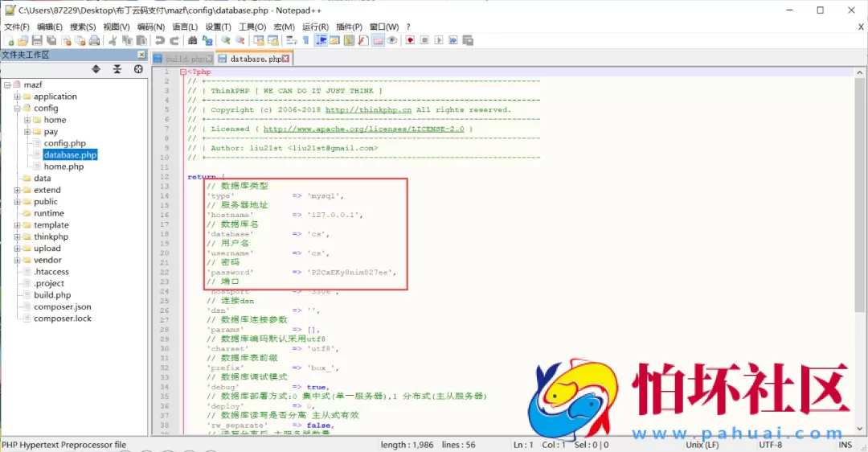Click the Close document toolbar icon

point(67,40)
